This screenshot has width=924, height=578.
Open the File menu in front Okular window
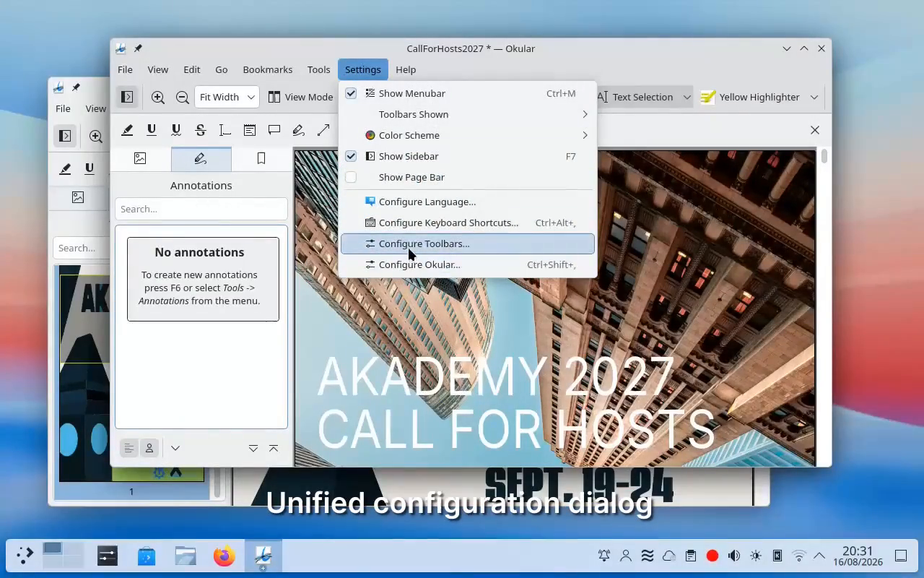coord(125,69)
